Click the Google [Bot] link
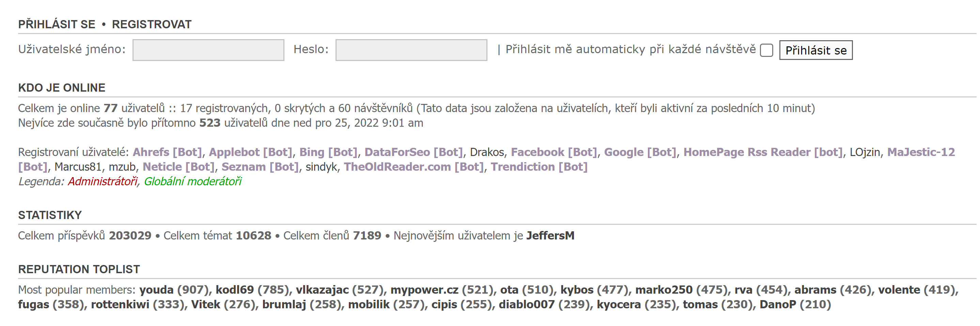The image size is (980, 326). pyautogui.click(x=640, y=152)
